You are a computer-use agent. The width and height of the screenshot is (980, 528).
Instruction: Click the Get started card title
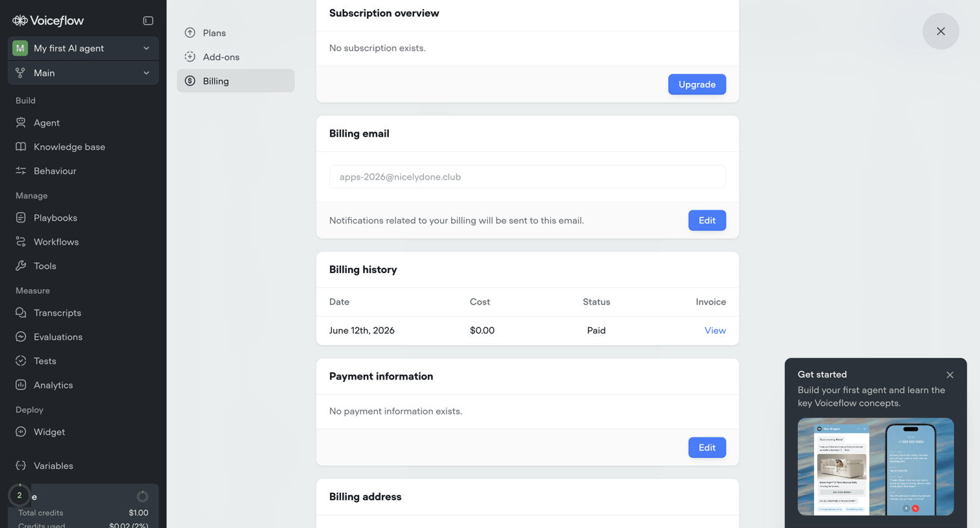pyautogui.click(x=822, y=374)
